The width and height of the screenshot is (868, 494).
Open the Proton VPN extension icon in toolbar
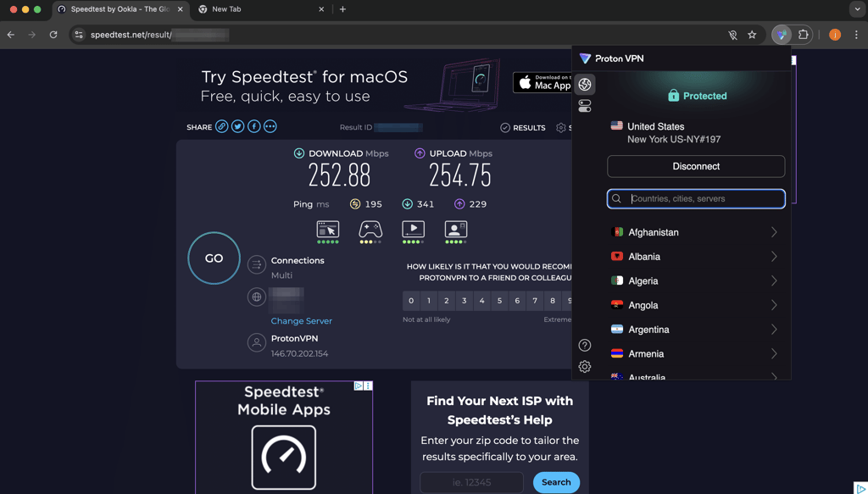[x=781, y=35]
